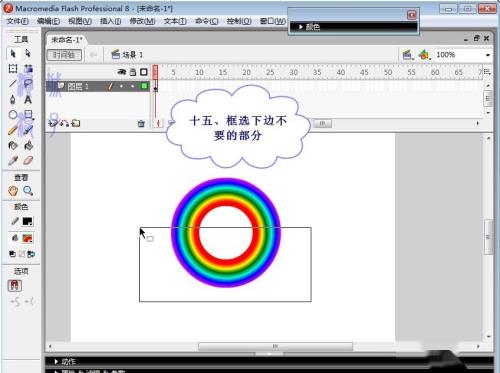Select the Zoom magnifier tool
The image size is (500, 373).
(x=28, y=191)
